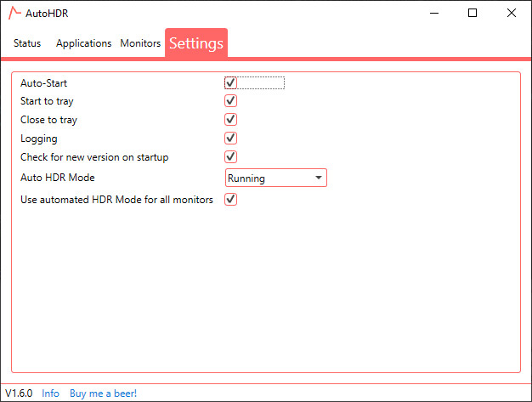Disable the Close to tray checkbox
Viewport: 532px width, 402px height.
tap(230, 120)
